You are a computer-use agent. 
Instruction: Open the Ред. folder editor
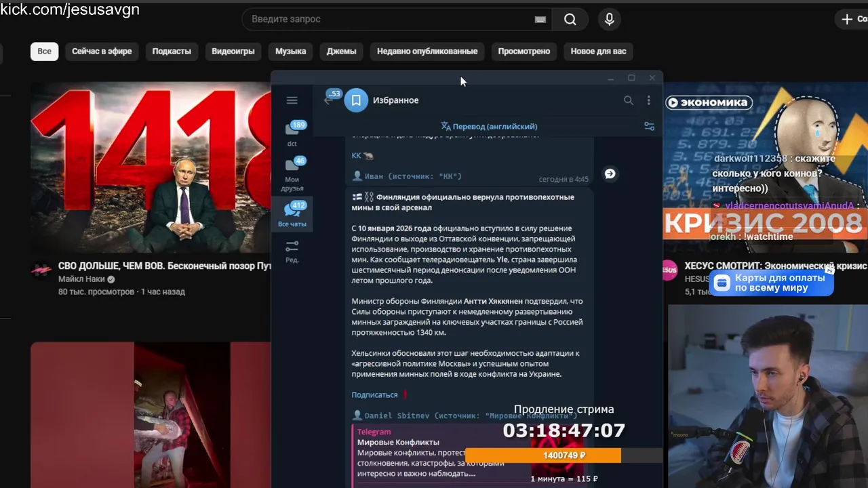pyautogui.click(x=292, y=251)
